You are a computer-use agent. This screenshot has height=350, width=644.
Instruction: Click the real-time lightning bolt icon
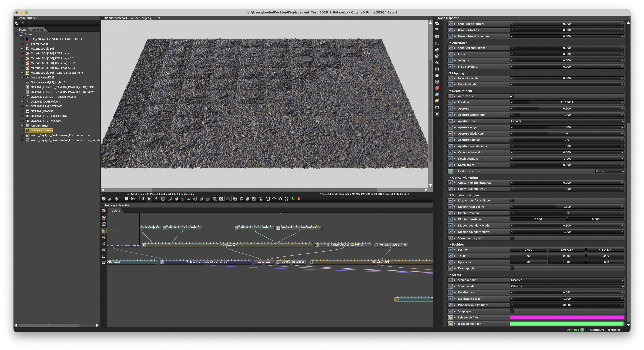pyautogui.click(x=156, y=199)
